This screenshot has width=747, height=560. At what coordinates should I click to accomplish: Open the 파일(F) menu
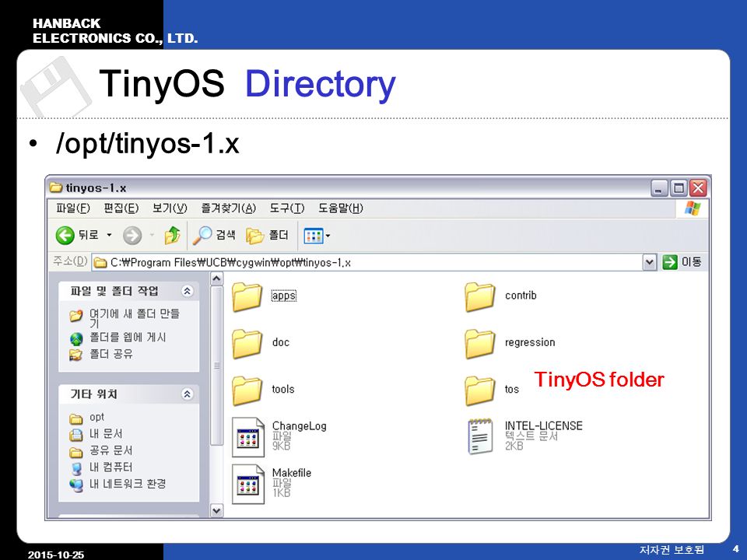click(x=73, y=208)
